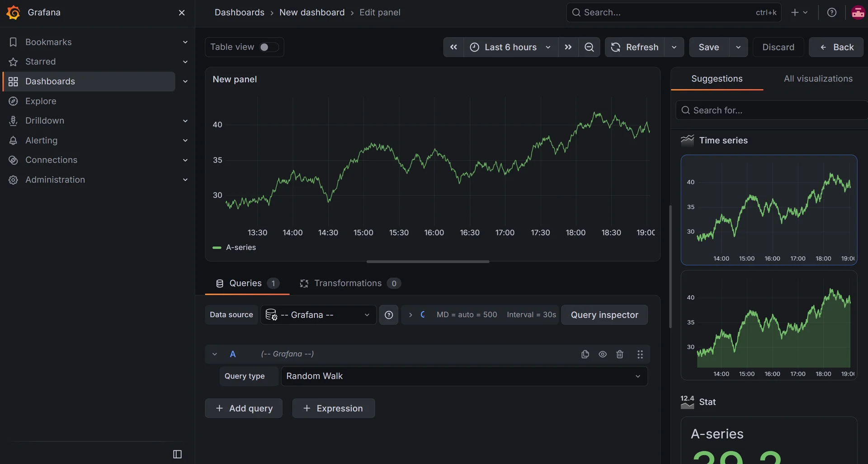Open the Save options dropdown arrow
The width and height of the screenshot is (868, 464).
738,47
